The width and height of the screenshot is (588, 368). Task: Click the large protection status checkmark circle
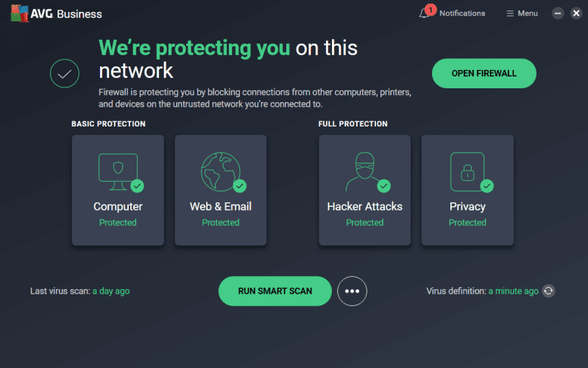65,73
